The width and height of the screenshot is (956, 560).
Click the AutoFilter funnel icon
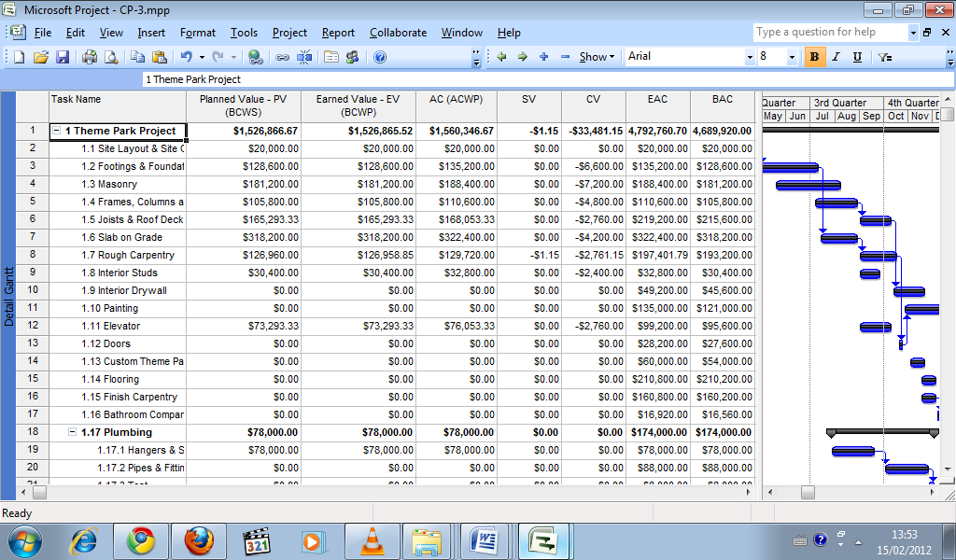pyautogui.click(x=885, y=57)
